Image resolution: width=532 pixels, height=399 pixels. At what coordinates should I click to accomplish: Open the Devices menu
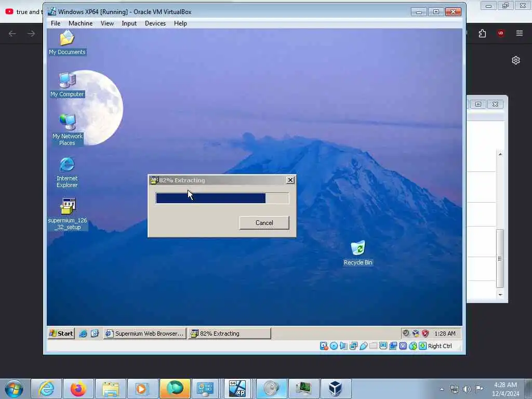(x=155, y=23)
